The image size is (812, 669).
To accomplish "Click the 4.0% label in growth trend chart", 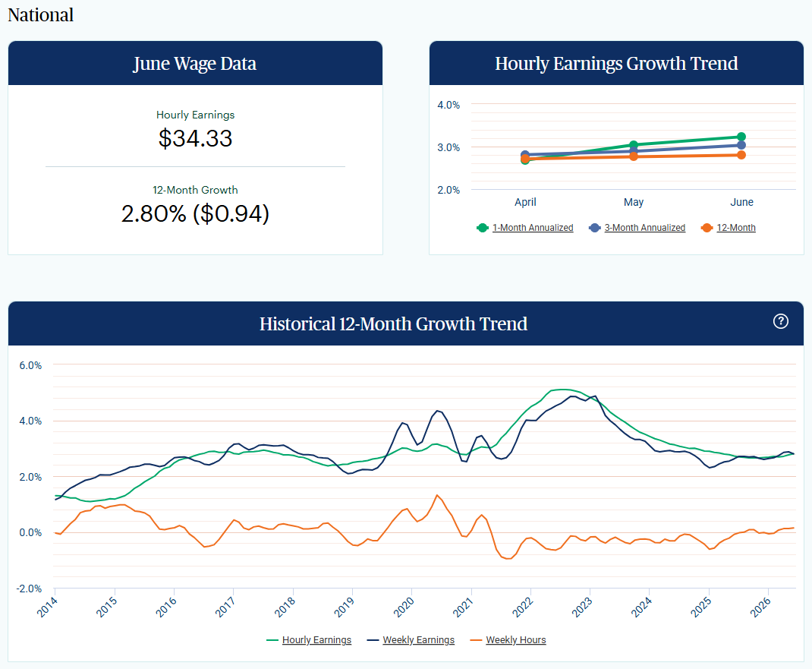I will tap(448, 106).
